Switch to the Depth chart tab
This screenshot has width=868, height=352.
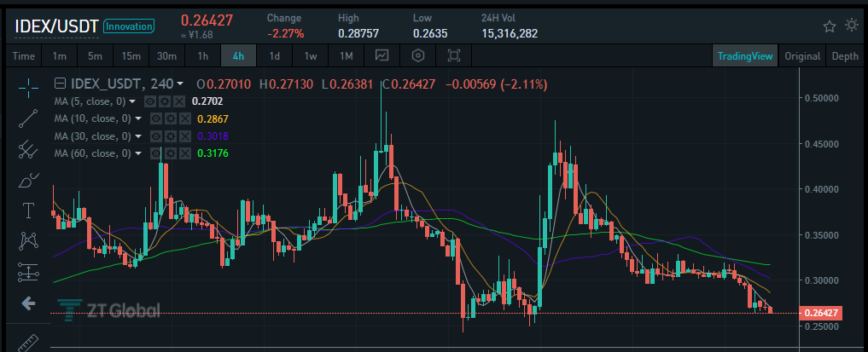[845, 55]
